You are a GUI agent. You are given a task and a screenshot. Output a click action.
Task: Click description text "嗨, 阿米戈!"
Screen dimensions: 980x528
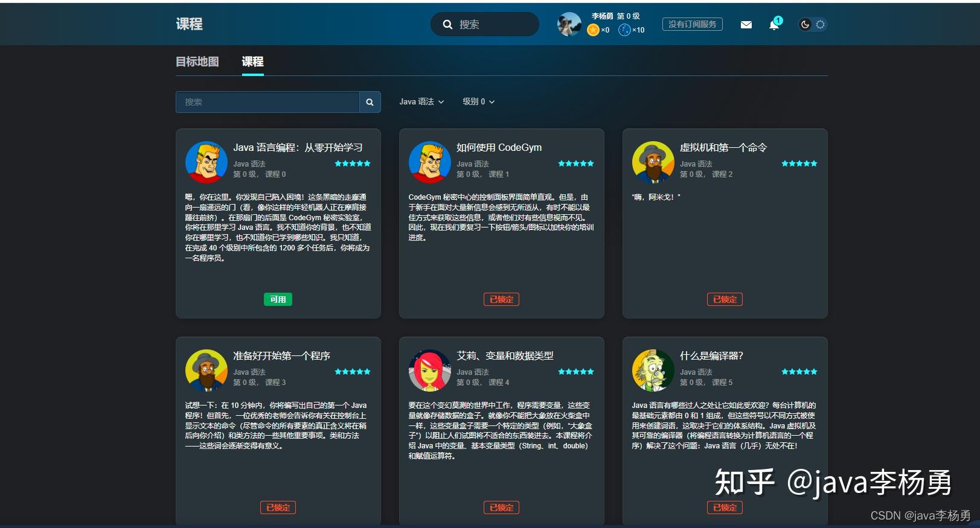[x=656, y=197]
